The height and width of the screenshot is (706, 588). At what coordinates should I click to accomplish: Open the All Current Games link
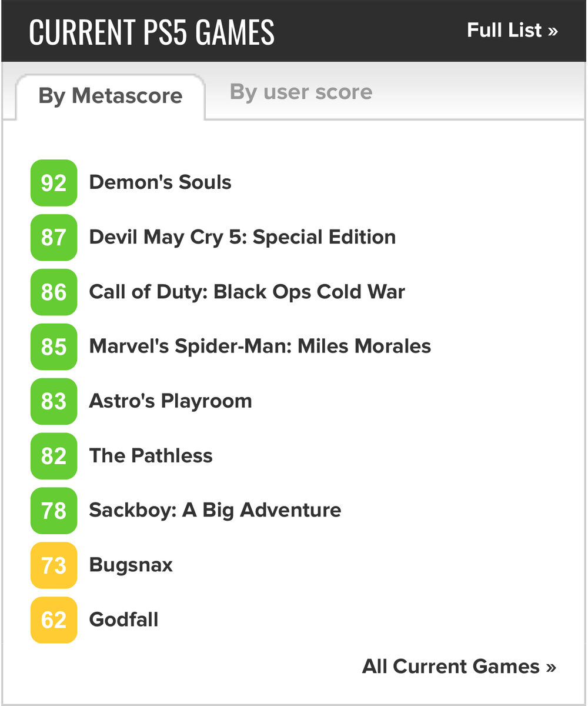click(459, 667)
